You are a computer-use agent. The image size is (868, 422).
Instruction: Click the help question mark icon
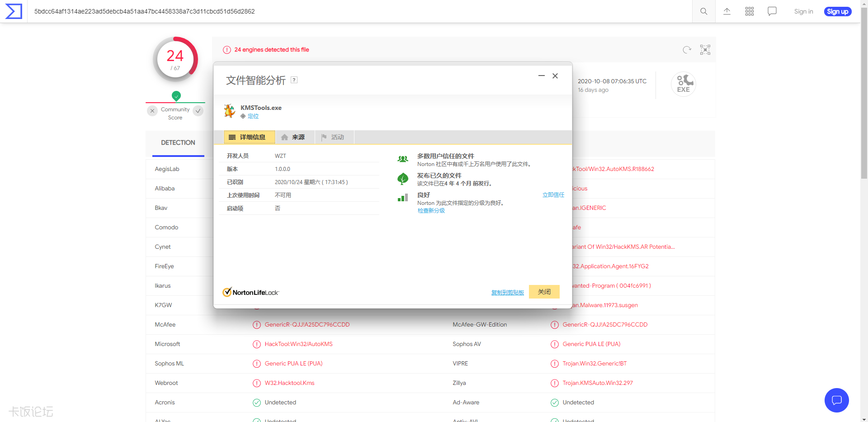[x=294, y=80]
